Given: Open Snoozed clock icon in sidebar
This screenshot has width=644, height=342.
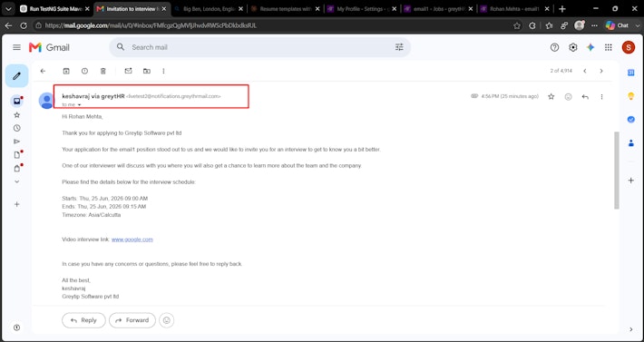Looking at the screenshot, I should coord(17,128).
